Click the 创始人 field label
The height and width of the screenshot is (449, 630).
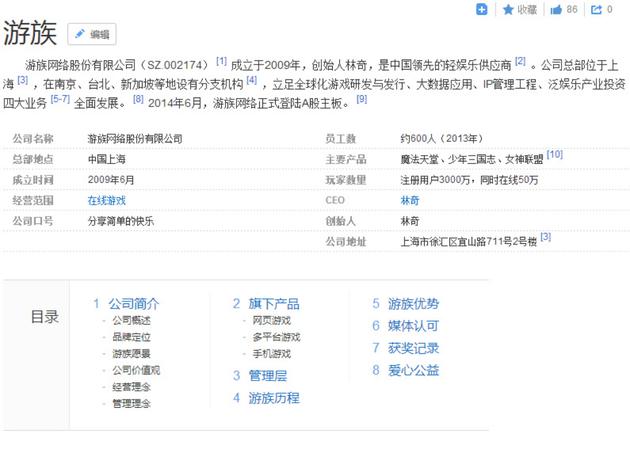(341, 221)
